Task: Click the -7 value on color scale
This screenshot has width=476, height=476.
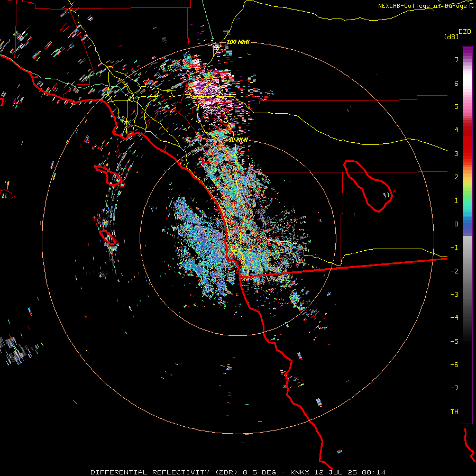Action: [x=454, y=388]
